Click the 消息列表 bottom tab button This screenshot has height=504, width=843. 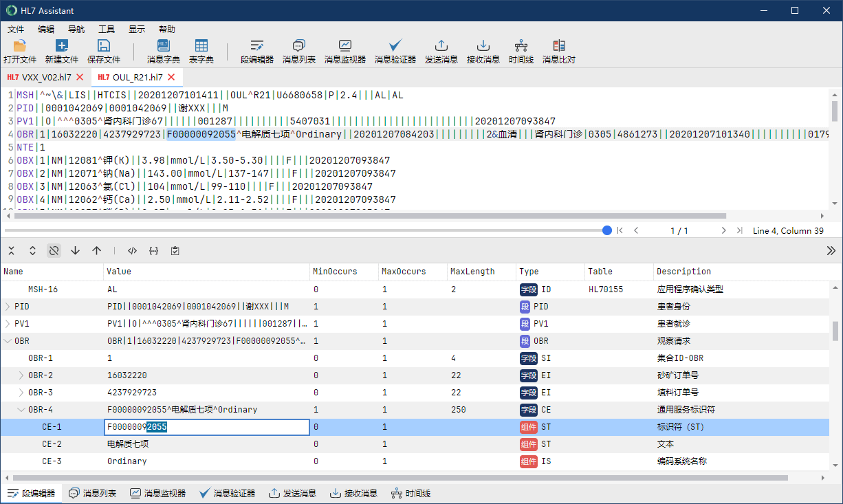pyautogui.click(x=93, y=494)
